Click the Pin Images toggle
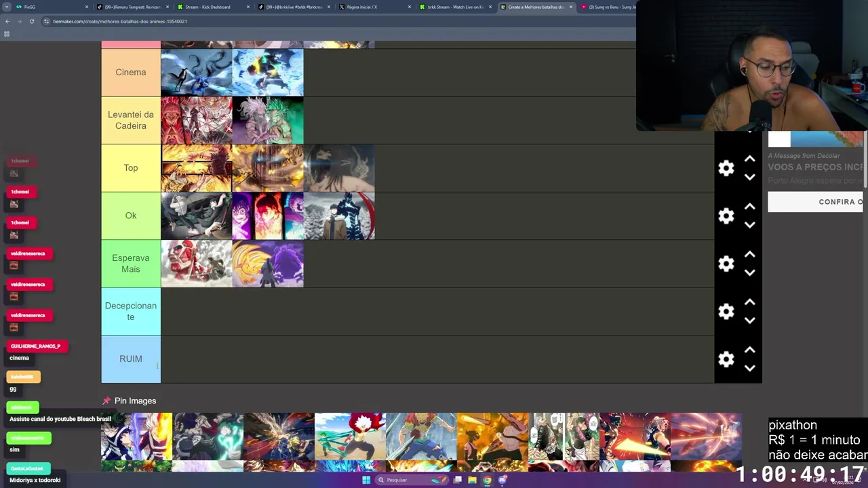This screenshot has height=488, width=868. point(129,401)
